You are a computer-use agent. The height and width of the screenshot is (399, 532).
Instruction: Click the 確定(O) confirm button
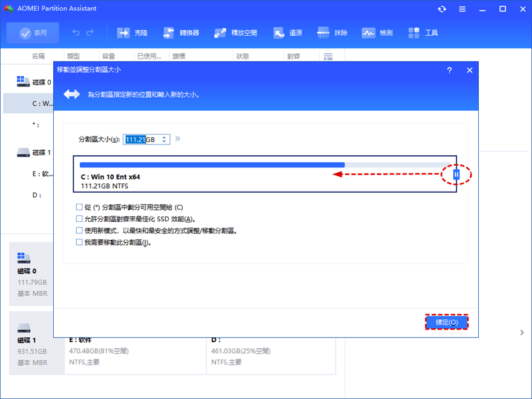(x=447, y=322)
